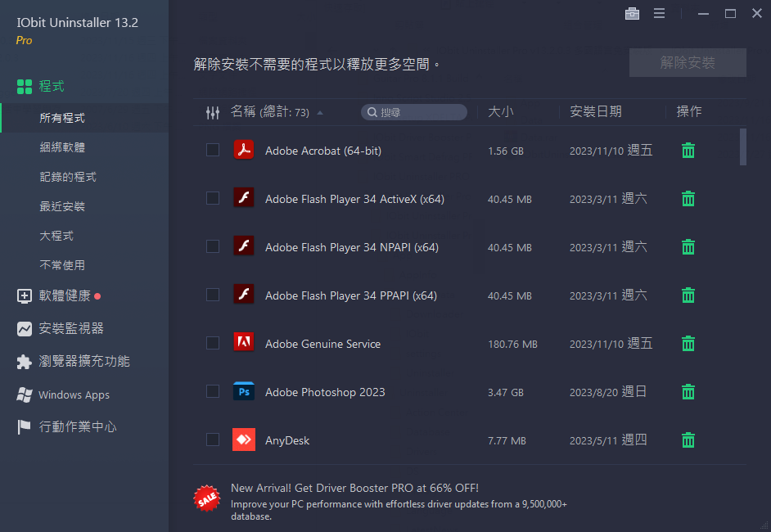Click the filter sliders icon
This screenshot has width=771, height=532.
point(213,113)
